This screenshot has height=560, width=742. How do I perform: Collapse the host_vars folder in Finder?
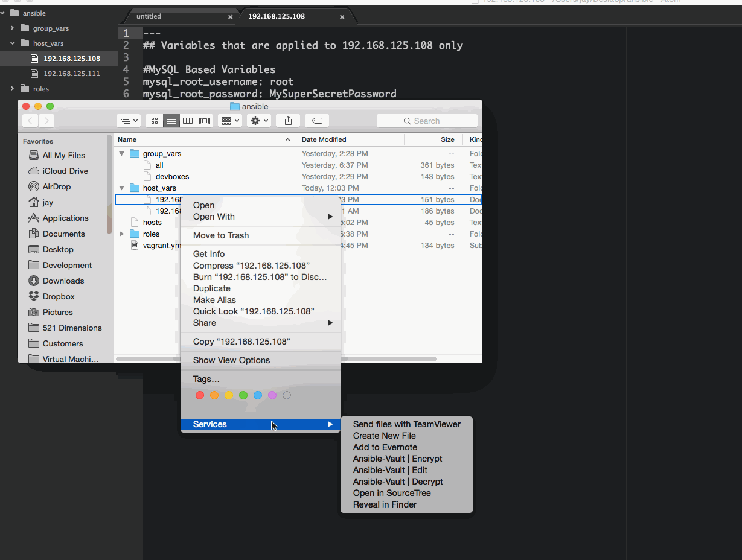122,188
